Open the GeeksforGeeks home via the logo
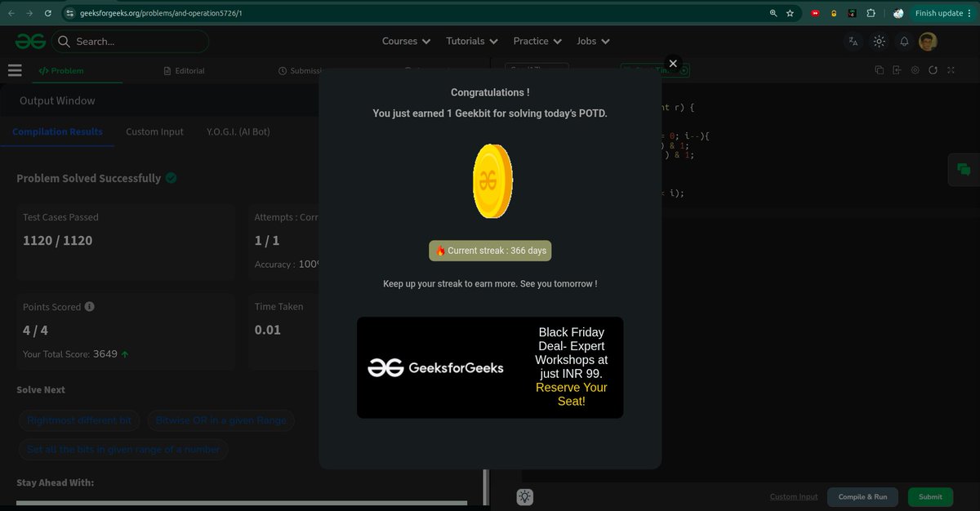 coord(29,41)
